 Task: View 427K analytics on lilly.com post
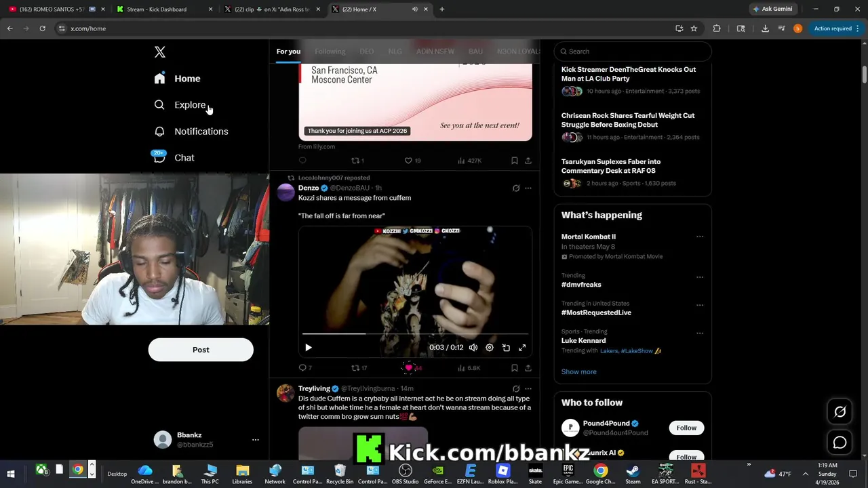469,161
